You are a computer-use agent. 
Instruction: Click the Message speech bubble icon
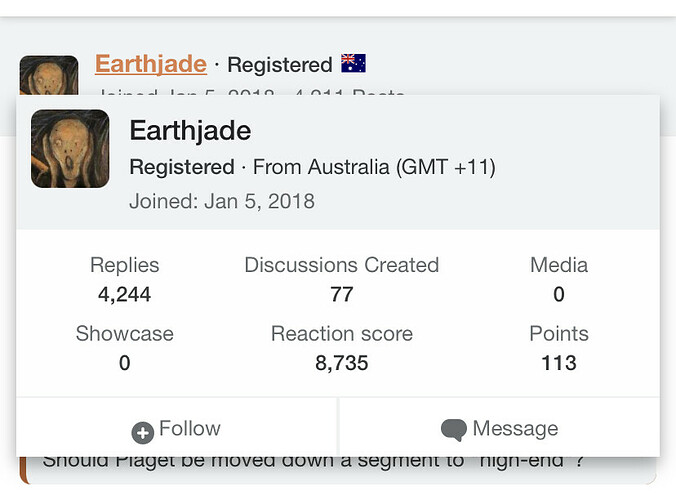[x=453, y=430]
